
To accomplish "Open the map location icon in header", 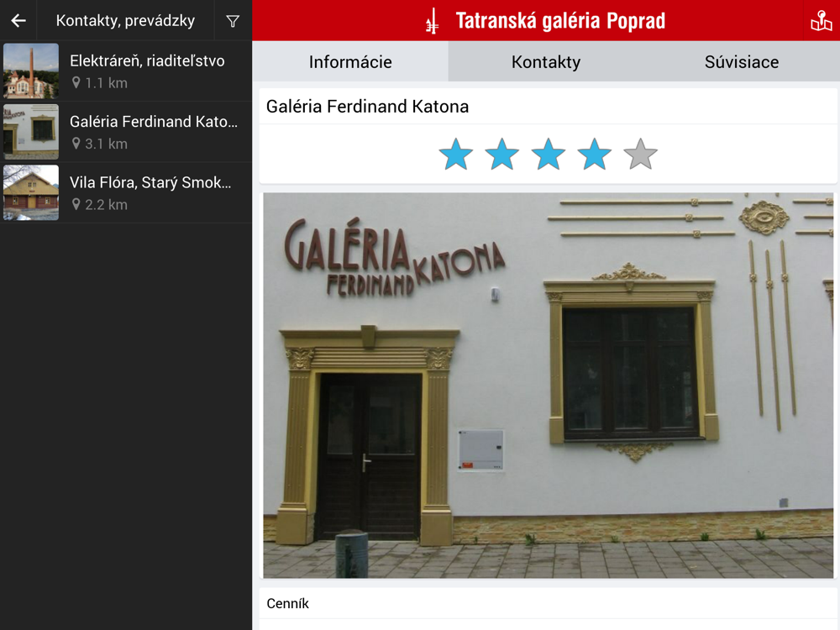I will 822,21.
